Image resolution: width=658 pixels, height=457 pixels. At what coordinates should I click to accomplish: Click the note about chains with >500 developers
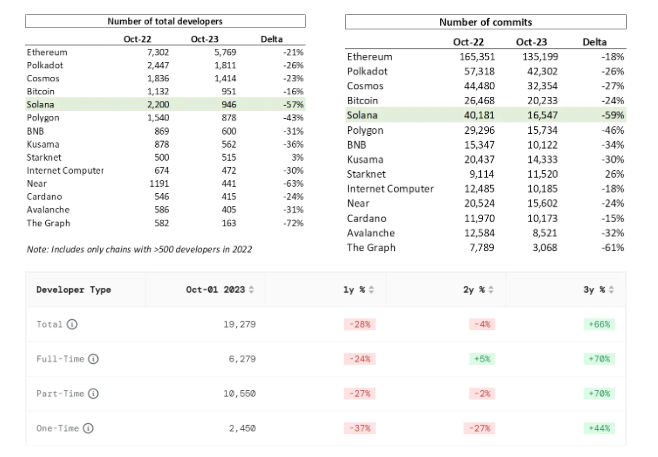(x=136, y=249)
